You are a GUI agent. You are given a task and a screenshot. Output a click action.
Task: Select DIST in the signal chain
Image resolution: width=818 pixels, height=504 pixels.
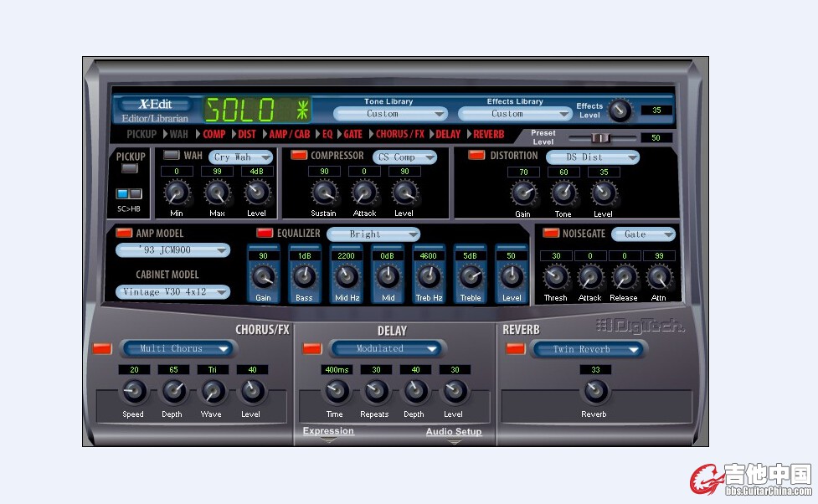(247, 134)
